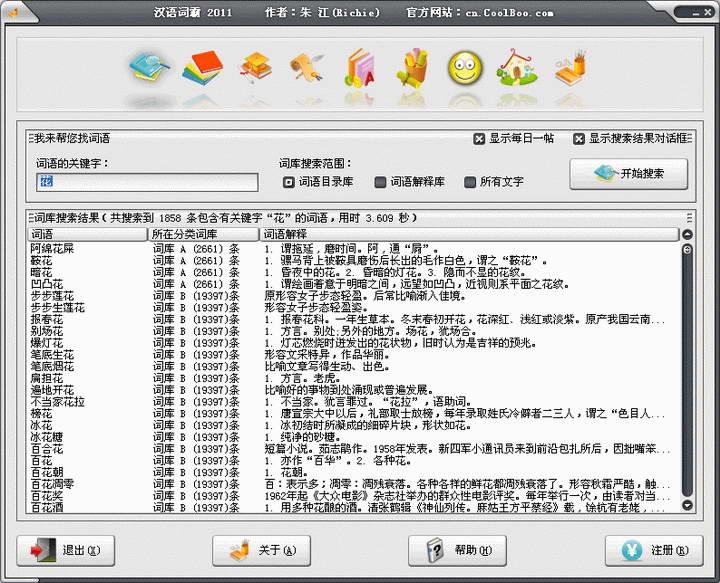720x583 pixels.
Task: Open the little house icon
Action: click(x=518, y=68)
